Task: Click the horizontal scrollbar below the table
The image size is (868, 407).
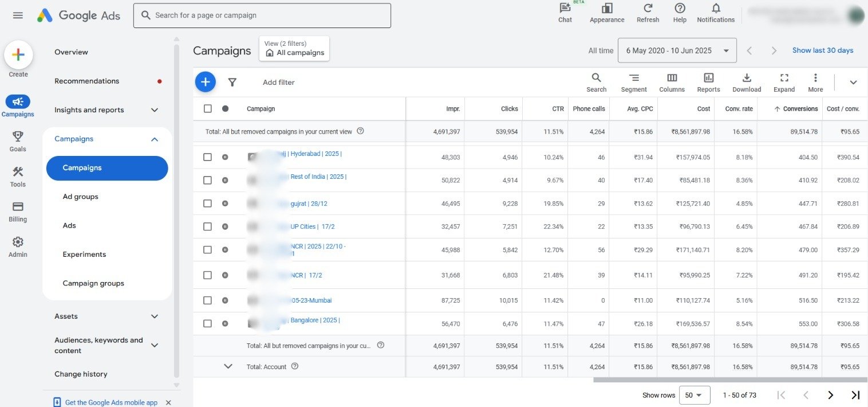Action: (727, 379)
